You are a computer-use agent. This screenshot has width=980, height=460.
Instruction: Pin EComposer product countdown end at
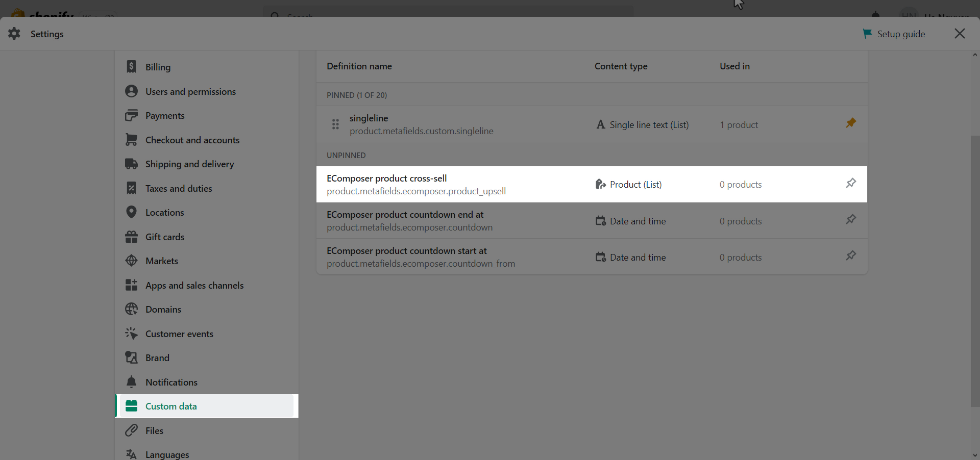coord(851,219)
